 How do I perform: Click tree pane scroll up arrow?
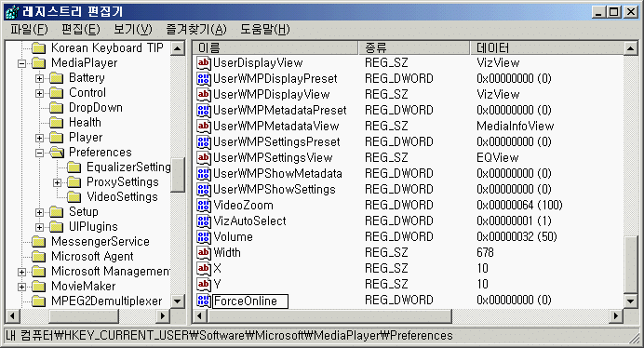tap(178, 48)
